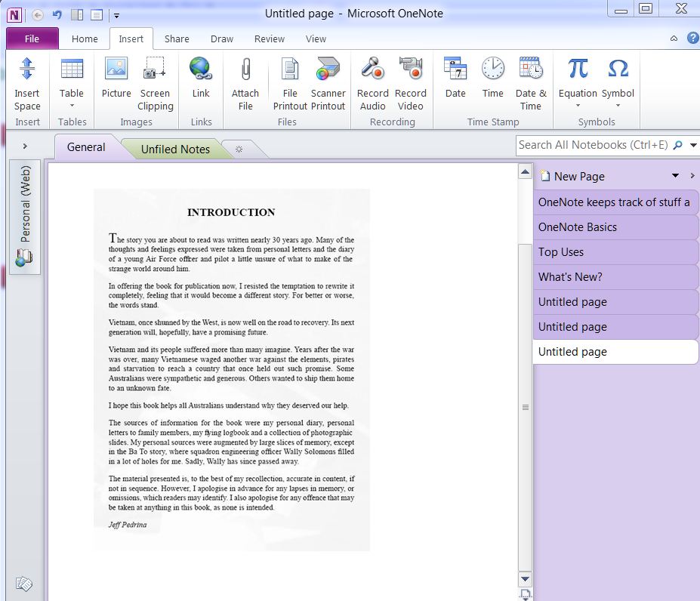Viewport: 700px width, 601px height.
Task: Insert a File Printout
Action: coord(290,84)
